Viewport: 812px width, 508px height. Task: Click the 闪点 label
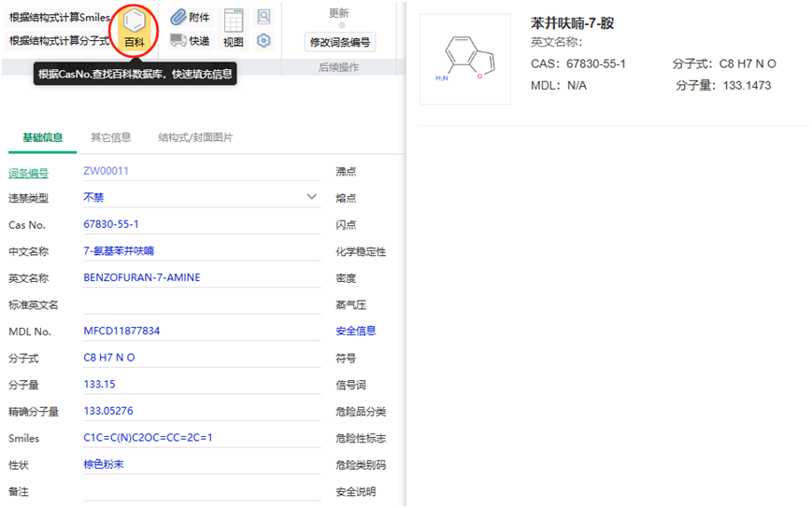point(346,225)
